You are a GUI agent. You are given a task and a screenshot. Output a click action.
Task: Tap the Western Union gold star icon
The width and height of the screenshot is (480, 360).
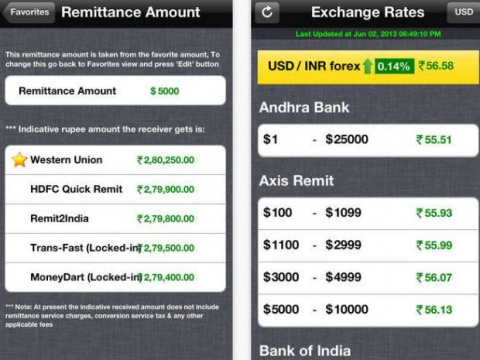[x=20, y=160]
